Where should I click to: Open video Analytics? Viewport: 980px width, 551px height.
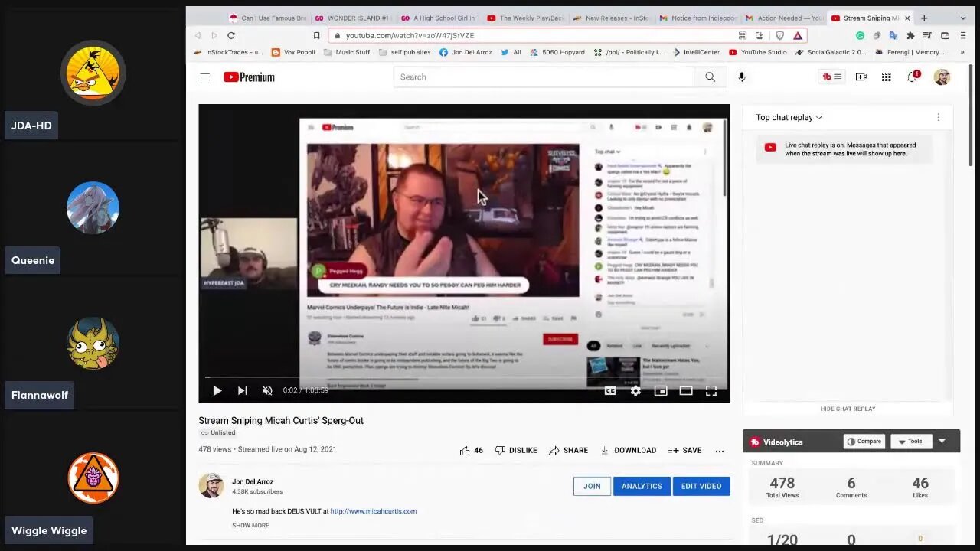pyautogui.click(x=642, y=486)
